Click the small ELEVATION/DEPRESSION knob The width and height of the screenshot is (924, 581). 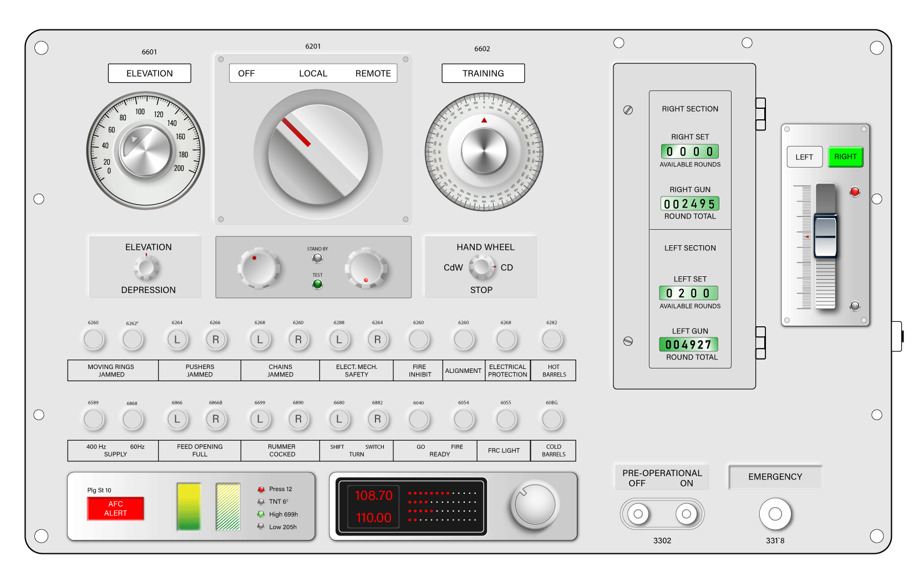pos(146,268)
